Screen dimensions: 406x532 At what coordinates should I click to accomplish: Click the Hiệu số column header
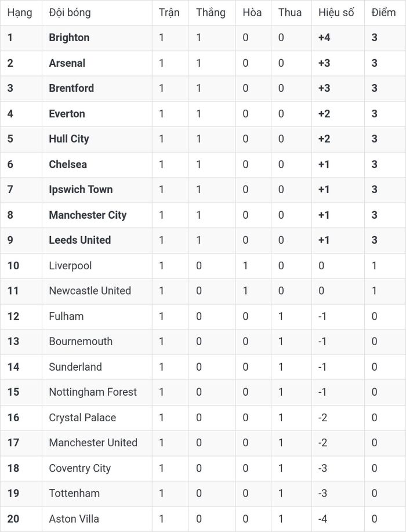336,13
